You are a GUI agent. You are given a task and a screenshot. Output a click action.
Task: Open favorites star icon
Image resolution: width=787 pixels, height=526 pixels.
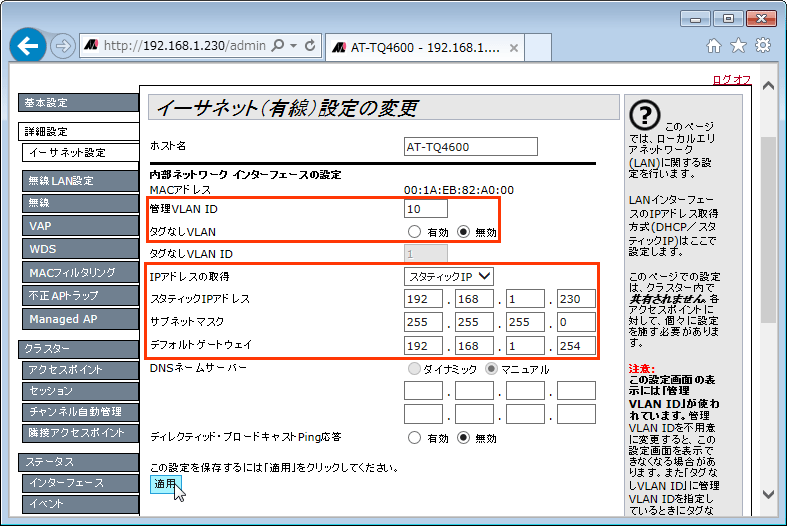tap(738, 46)
